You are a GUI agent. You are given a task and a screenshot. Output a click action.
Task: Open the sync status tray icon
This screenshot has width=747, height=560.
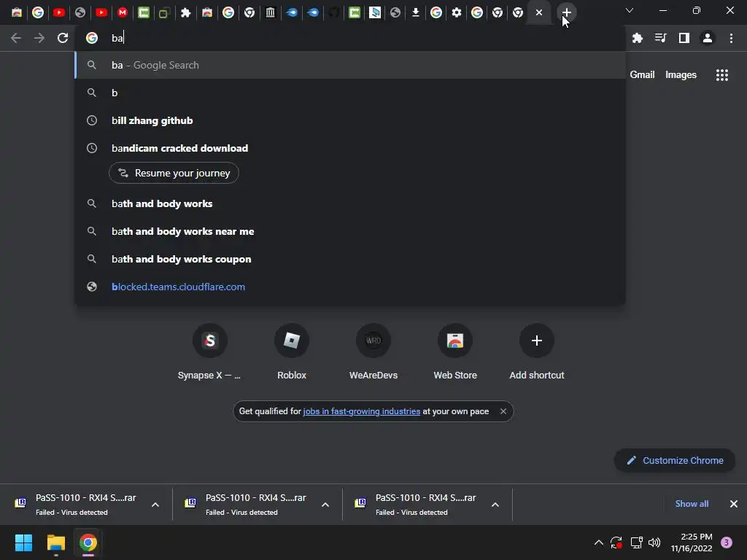pyautogui.click(x=616, y=542)
